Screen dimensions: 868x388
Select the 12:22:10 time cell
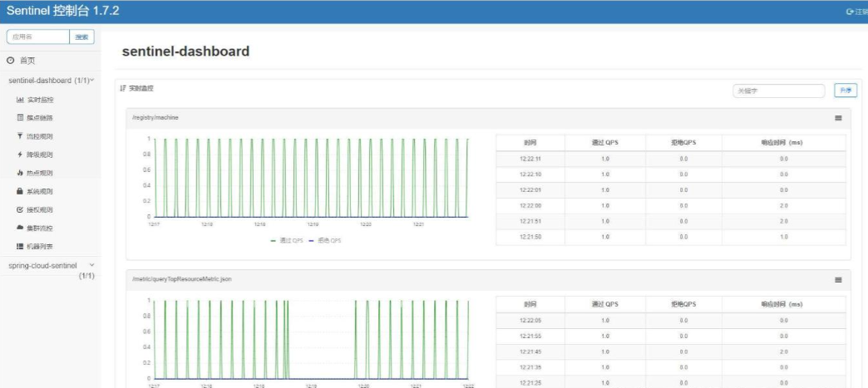click(x=530, y=174)
